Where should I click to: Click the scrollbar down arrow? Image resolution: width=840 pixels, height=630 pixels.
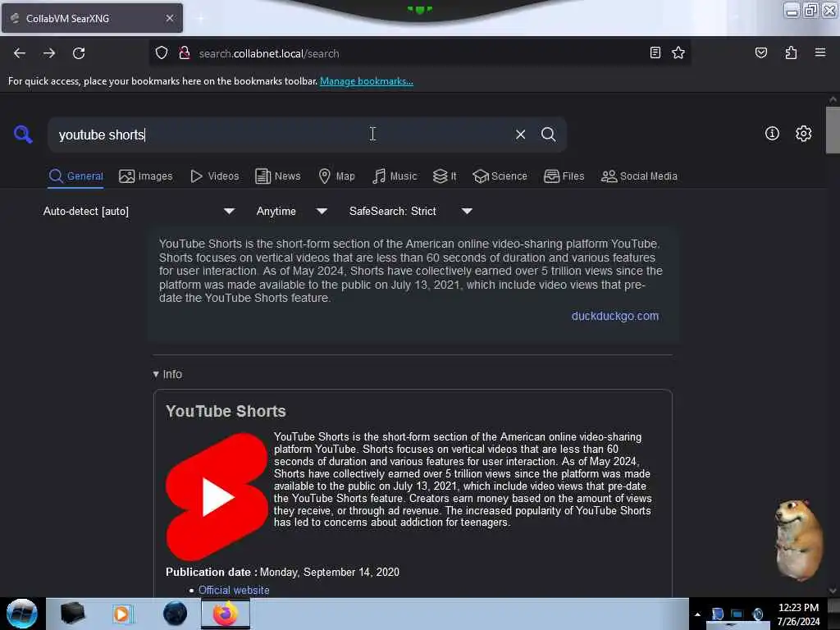click(x=833, y=591)
